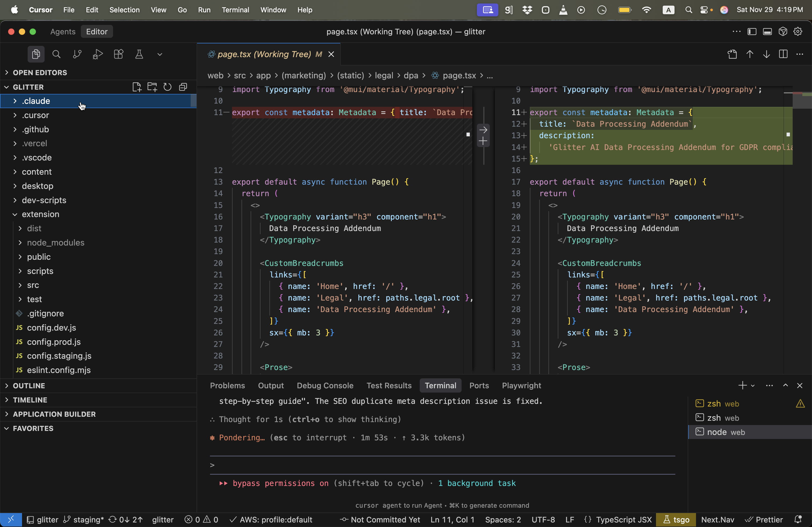Go to next change arrow icon
The image size is (812, 527).
[x=766, y=54]
